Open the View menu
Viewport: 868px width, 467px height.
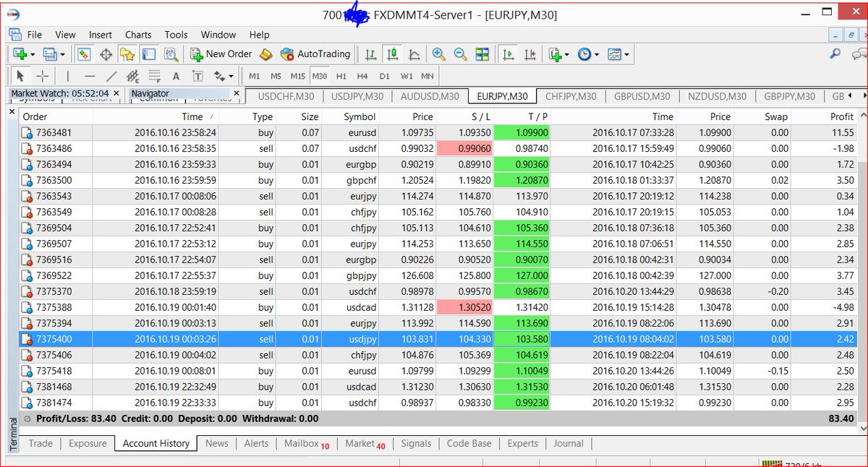(x=65, y=35)
